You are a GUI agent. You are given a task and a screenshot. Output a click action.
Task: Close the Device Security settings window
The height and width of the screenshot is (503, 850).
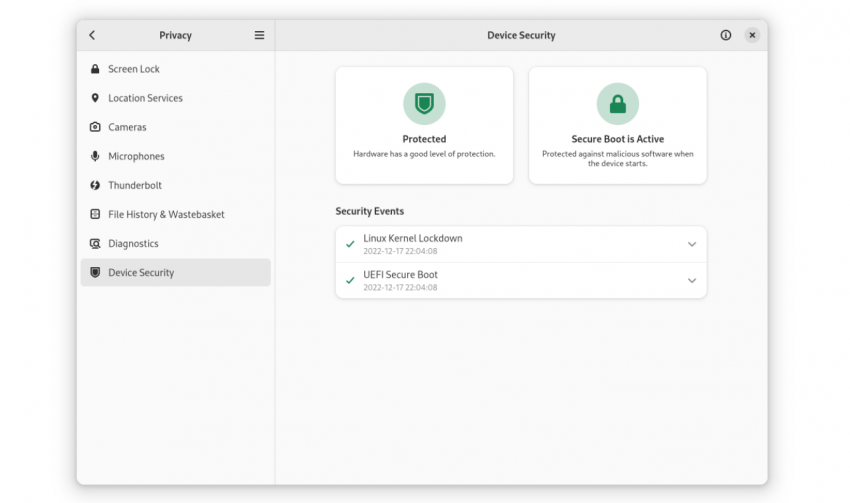coord(752,35)
